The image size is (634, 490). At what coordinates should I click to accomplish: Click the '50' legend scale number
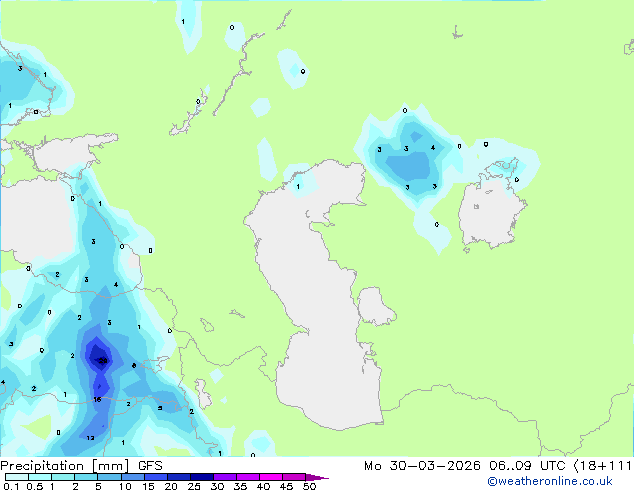coord(309,486)
